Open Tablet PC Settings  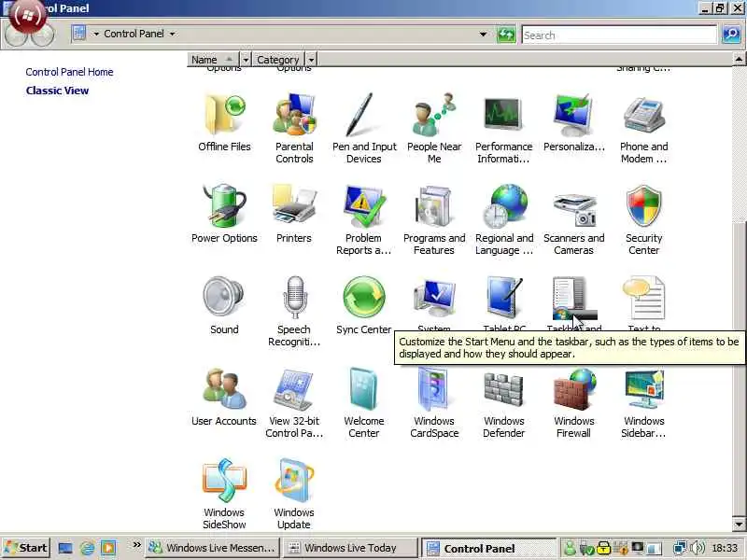[x=504, y=304]
